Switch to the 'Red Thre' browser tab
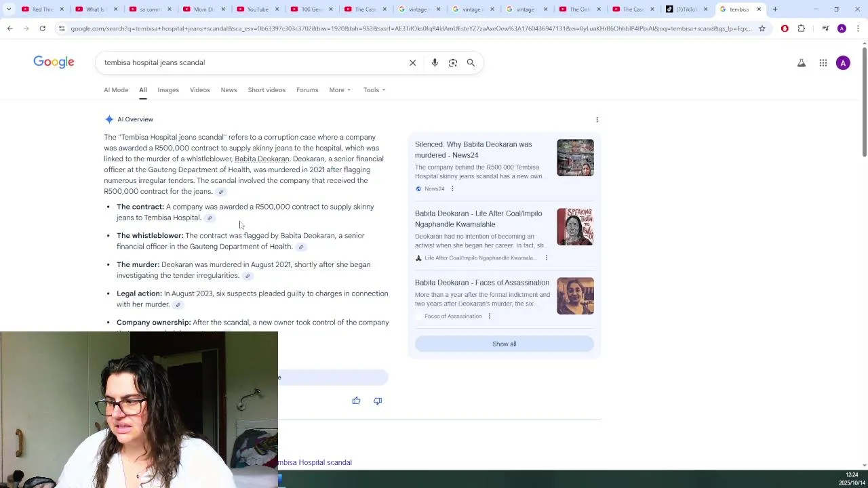This screenshot has height=488, width=868. point(42,9)
